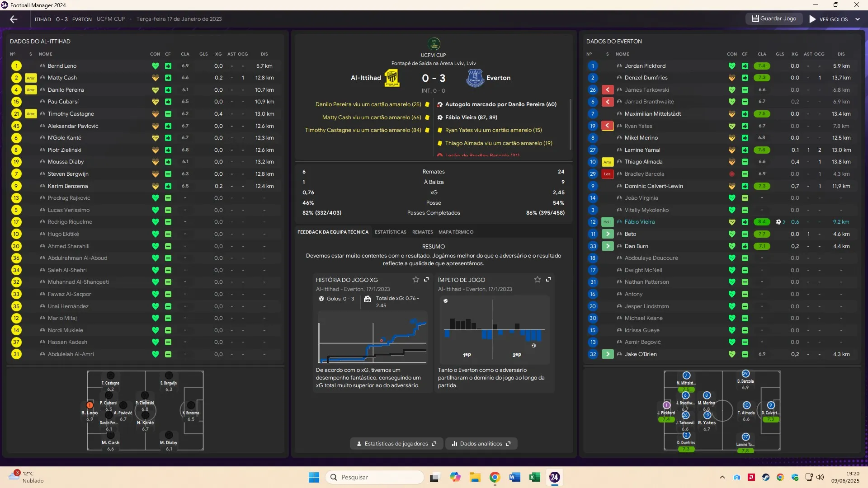
Task: Expand the Ímpeto de Jogo panel
Action: (548, 280)
